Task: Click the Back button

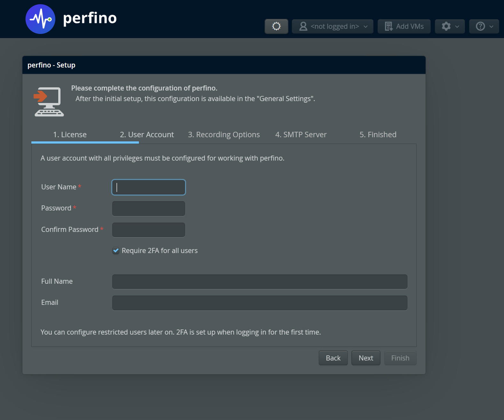Action: 333,358
